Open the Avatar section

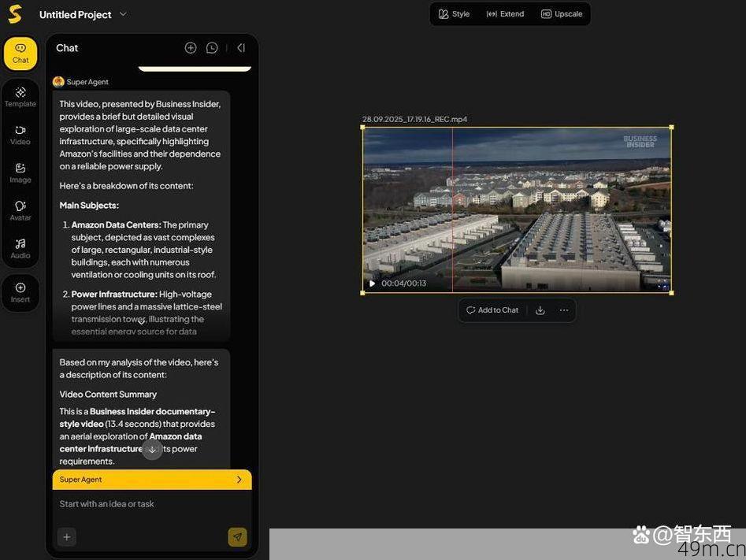[x=20, y=211]
